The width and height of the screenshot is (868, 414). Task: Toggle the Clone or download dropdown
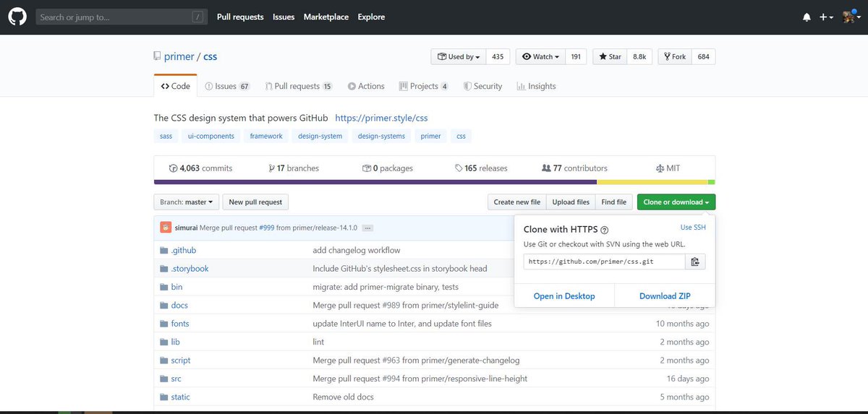click(676, 202)
